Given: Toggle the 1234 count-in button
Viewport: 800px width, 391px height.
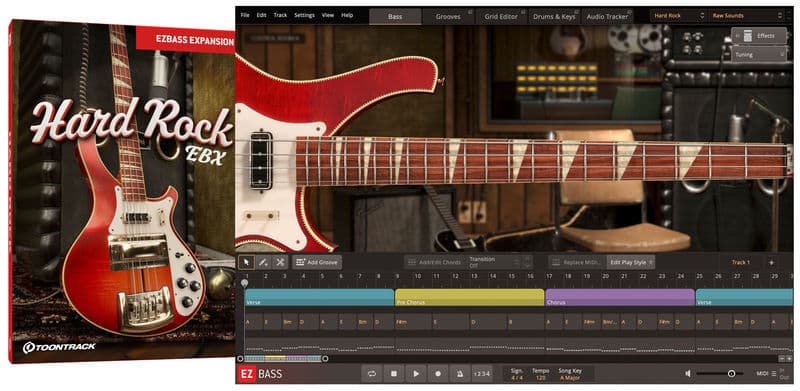Looking at the screenshot, I should tap(482, 374).
